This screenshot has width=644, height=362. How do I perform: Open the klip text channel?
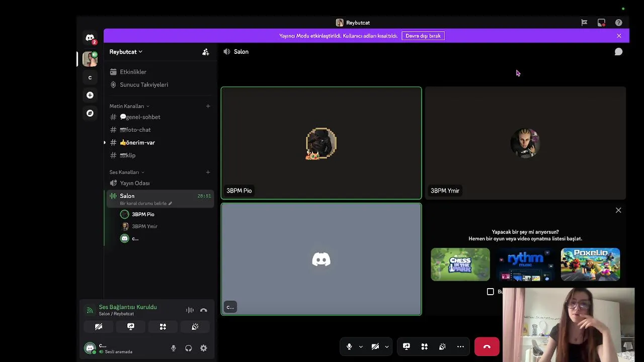[160, 155]
